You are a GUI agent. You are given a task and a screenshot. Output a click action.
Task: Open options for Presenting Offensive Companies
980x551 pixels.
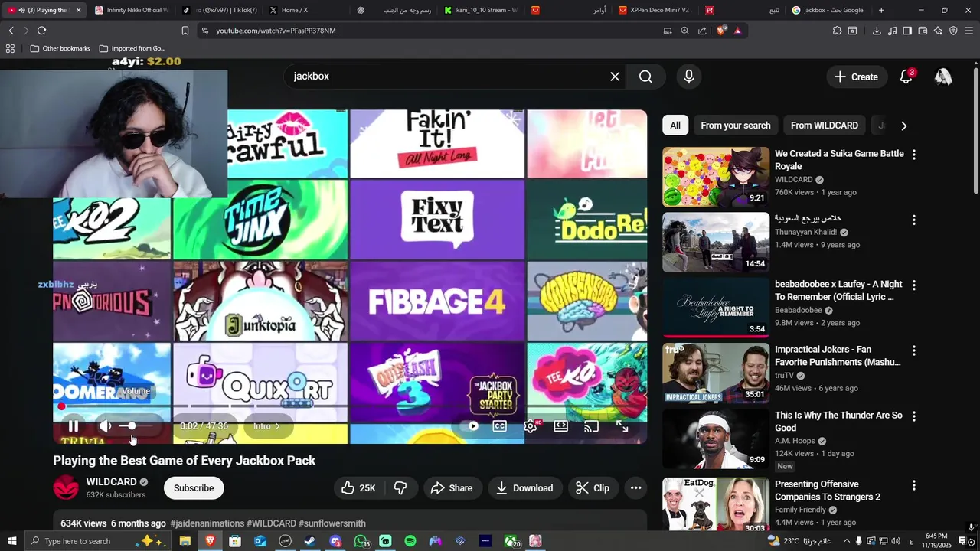click(x=913, y=485)
